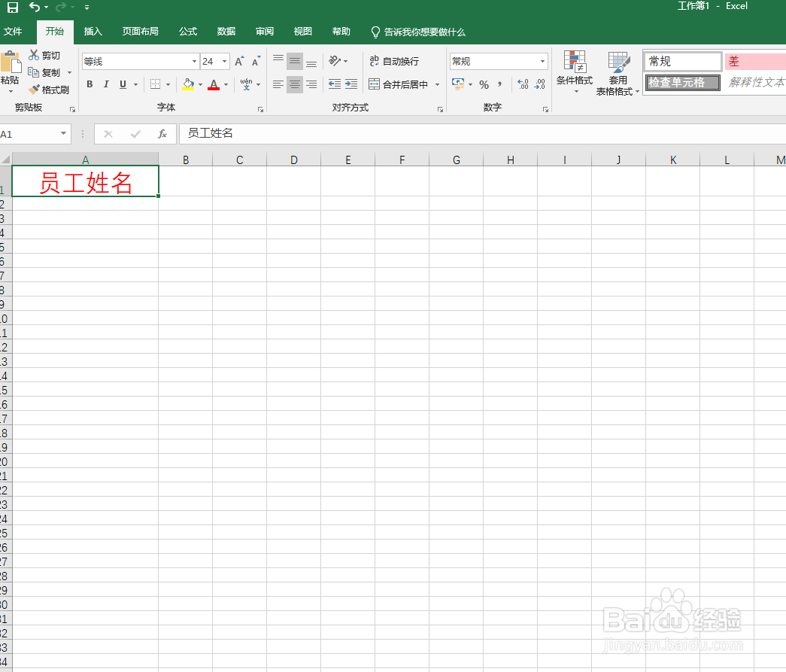Toggle center horizontal alignment
The height and width of the screenshot is (672, 786).
click(295, 84)
